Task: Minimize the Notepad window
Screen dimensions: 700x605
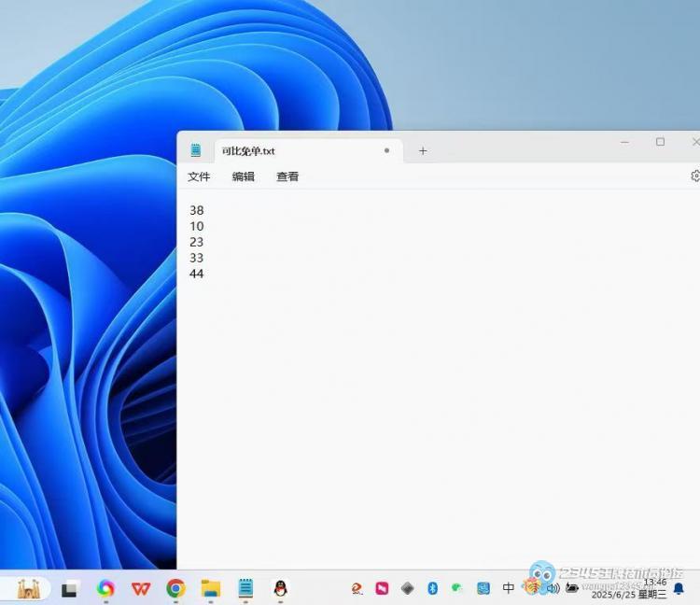Action: click(624, 142)
